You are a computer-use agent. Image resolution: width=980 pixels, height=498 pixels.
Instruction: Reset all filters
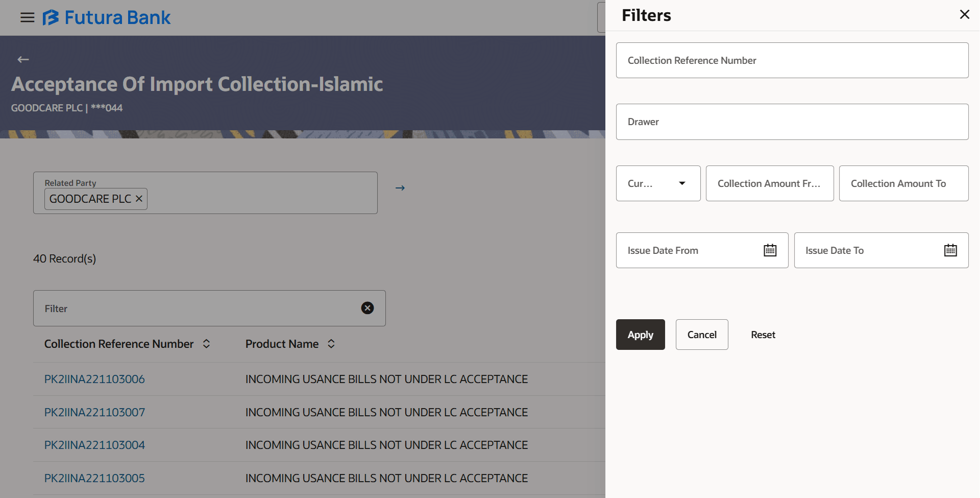pyautogui.click(x=763, y=335)
